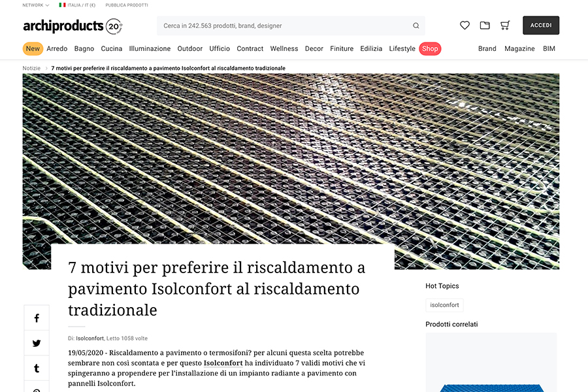Click the ACCEDI button
The width and height of the screenshot is (588, 392).
tap(541, 25)
